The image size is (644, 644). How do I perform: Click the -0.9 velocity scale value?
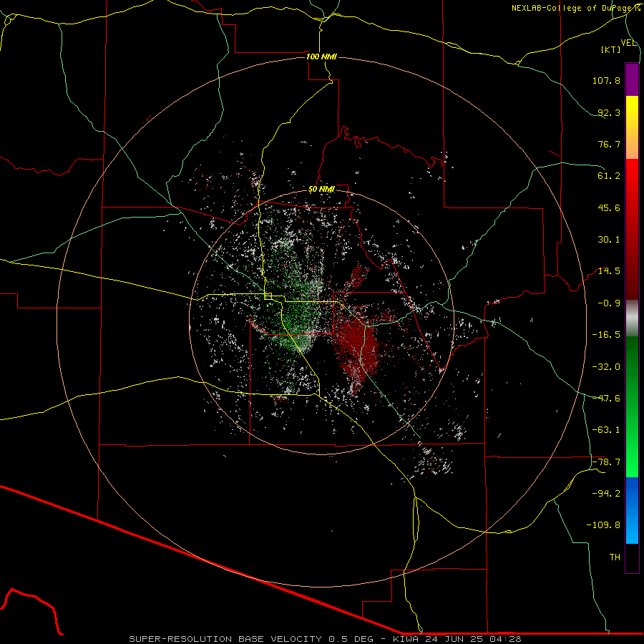pos(609,303)
